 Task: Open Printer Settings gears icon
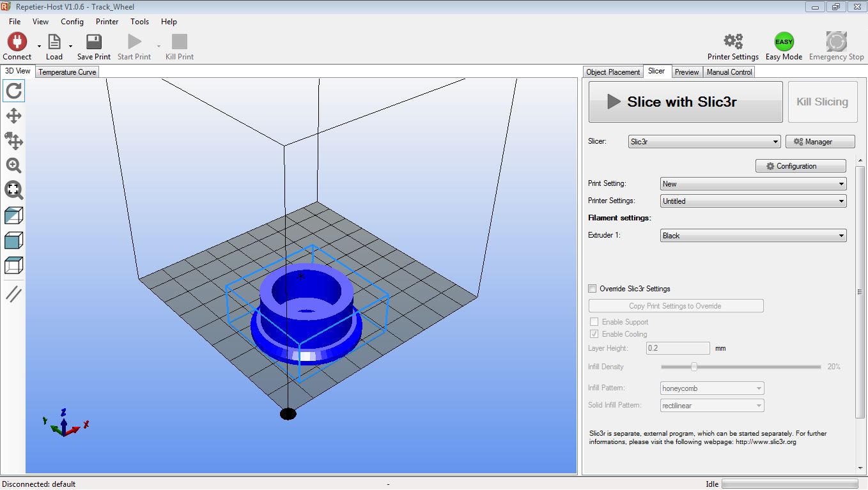pos(733,42)
